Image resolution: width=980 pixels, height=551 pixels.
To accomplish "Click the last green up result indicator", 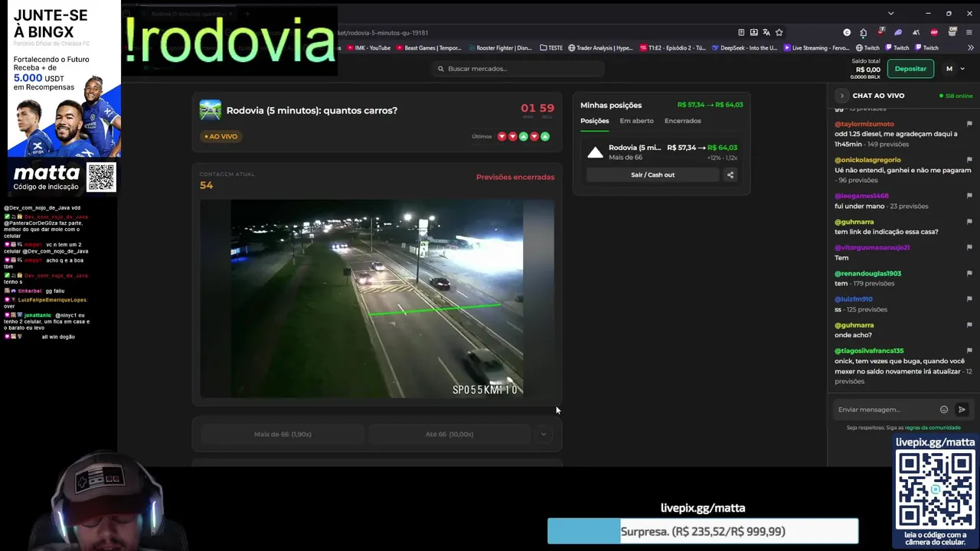I will (x=545, y=136).
